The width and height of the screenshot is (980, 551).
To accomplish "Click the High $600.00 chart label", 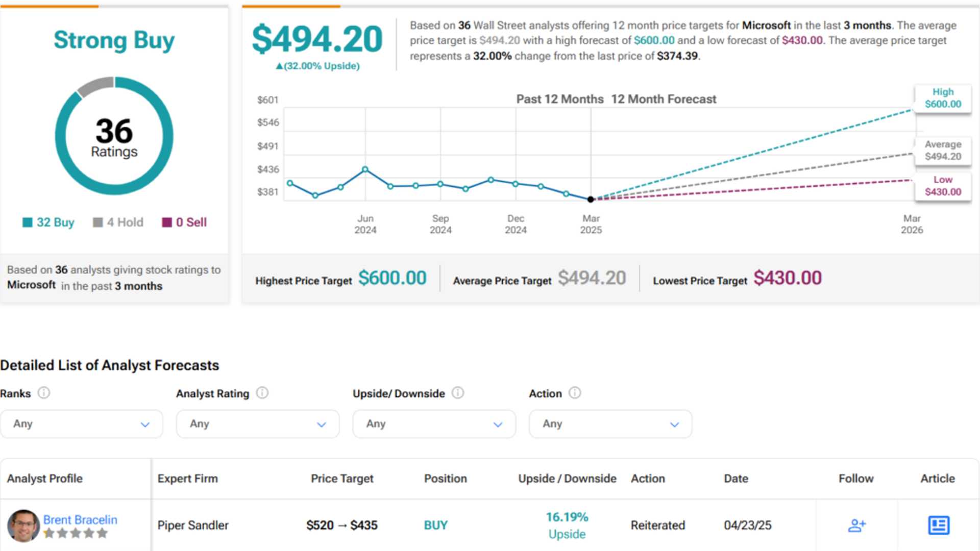I will [943, 98].
